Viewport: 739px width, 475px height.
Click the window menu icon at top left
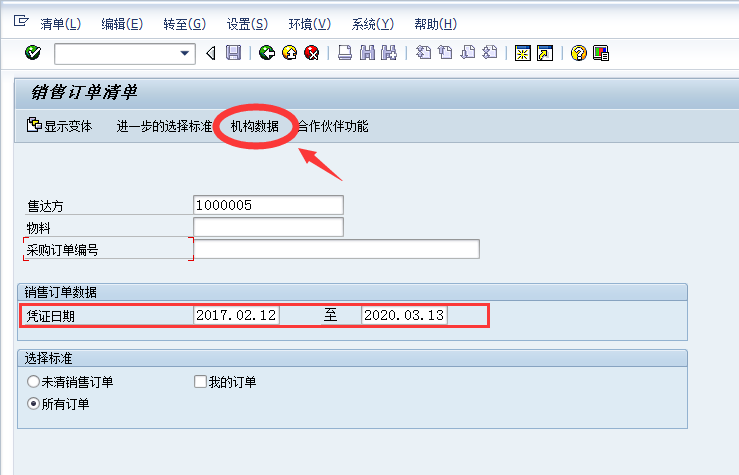[21, 21]
